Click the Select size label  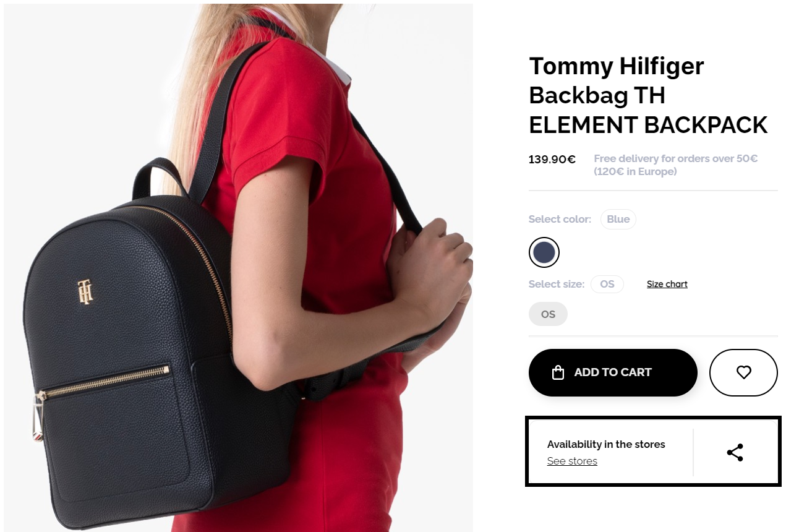(x=557, y=284)
